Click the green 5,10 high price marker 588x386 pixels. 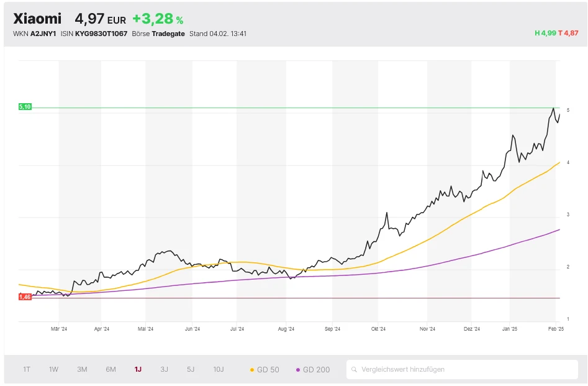pos(25,107)
